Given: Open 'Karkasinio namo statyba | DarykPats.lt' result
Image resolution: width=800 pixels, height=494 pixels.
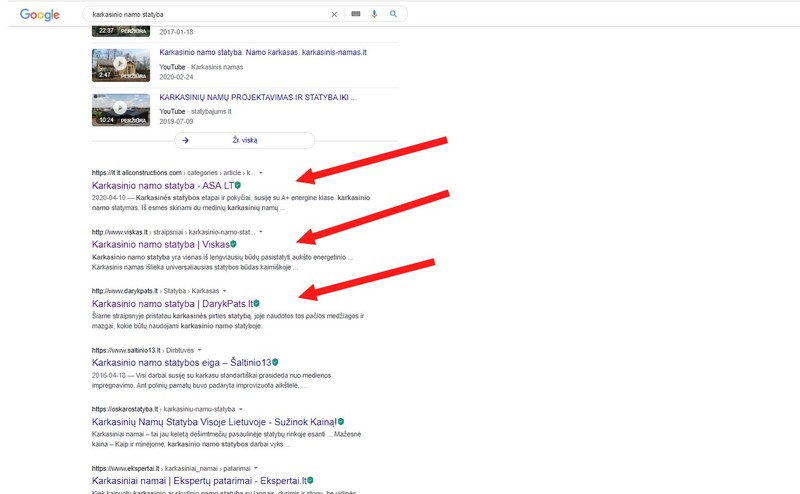Looking at the screenshot, I should (x=172, y=304).
